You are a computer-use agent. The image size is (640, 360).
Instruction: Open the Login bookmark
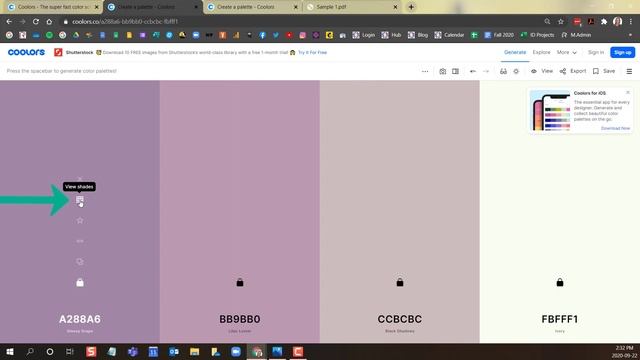(364, 35)
